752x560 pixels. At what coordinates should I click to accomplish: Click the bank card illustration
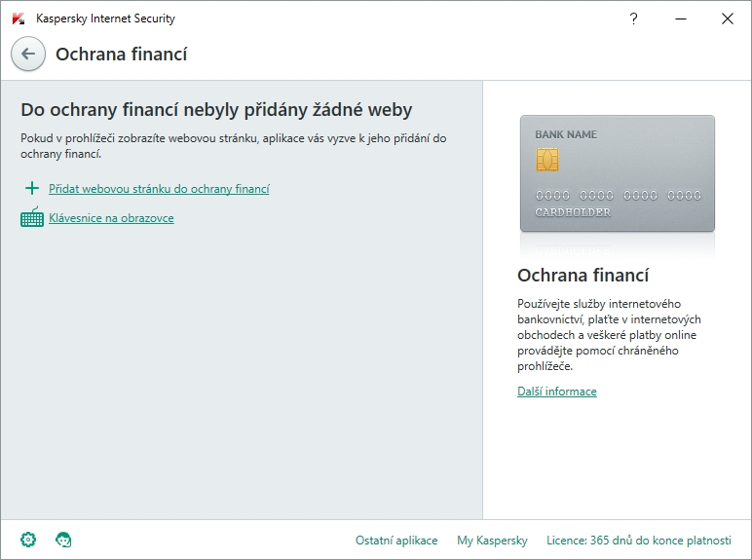point(618,173)
